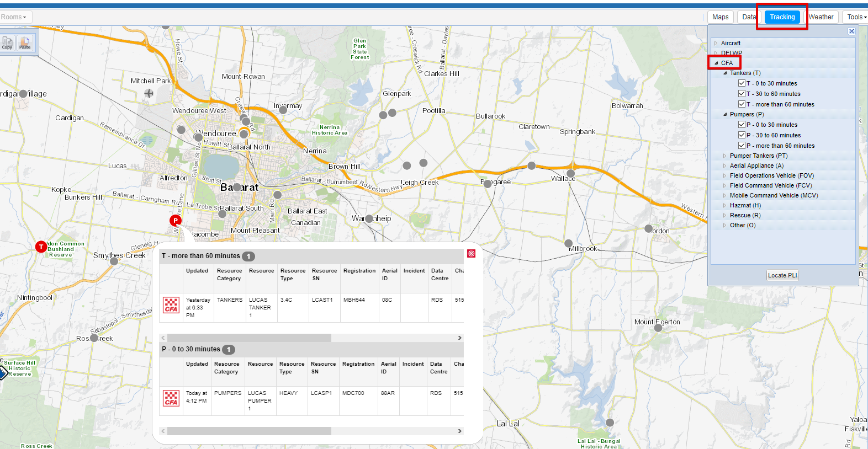Open the Tools dropdown menu
The width and height of the screenshot is (868, 449).
click(x=856, y=17)
